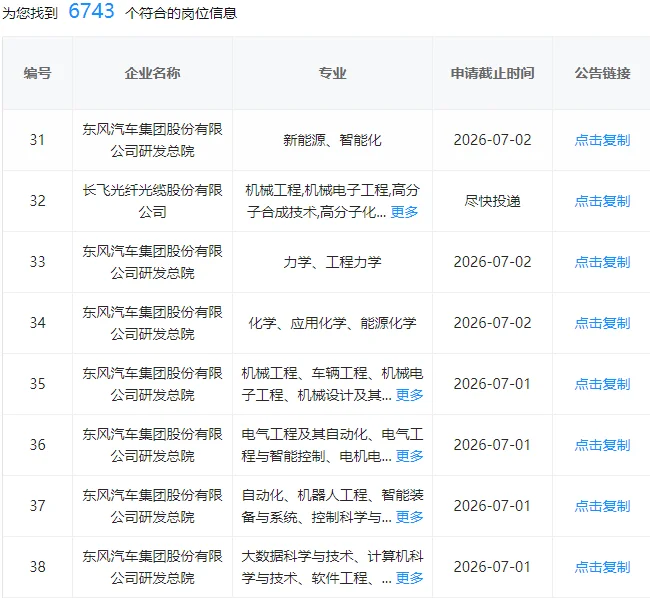The width and height of the screenshot is (650, 598).
Task: Copy the announcement link for row 33
Action: click(x=602, y=262)
